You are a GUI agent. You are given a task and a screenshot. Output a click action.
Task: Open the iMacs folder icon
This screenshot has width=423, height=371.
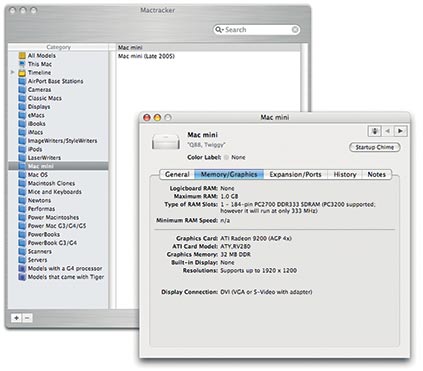click(22, 132)
